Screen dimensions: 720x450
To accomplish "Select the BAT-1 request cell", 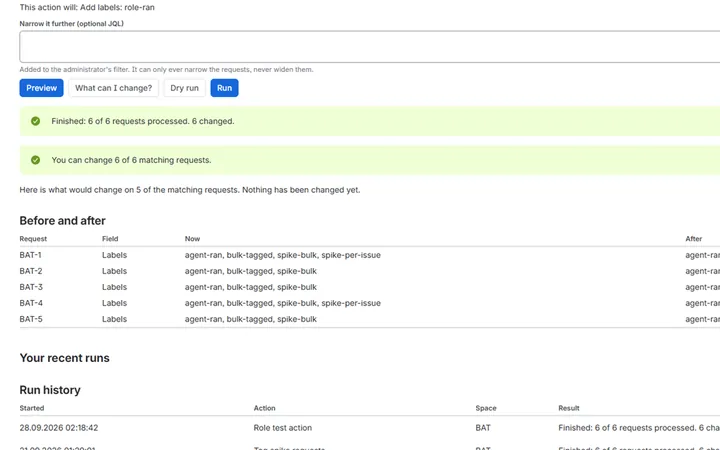I will point(30,255).
